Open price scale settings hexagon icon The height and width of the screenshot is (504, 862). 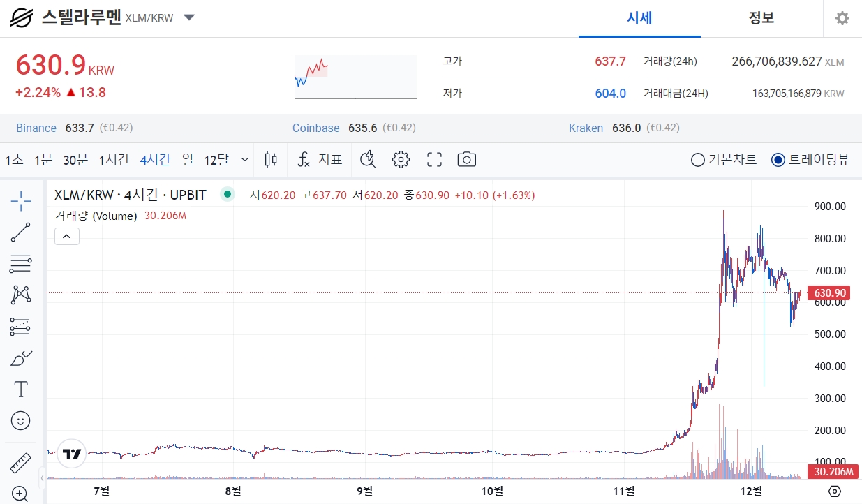[x=835, y=491]
